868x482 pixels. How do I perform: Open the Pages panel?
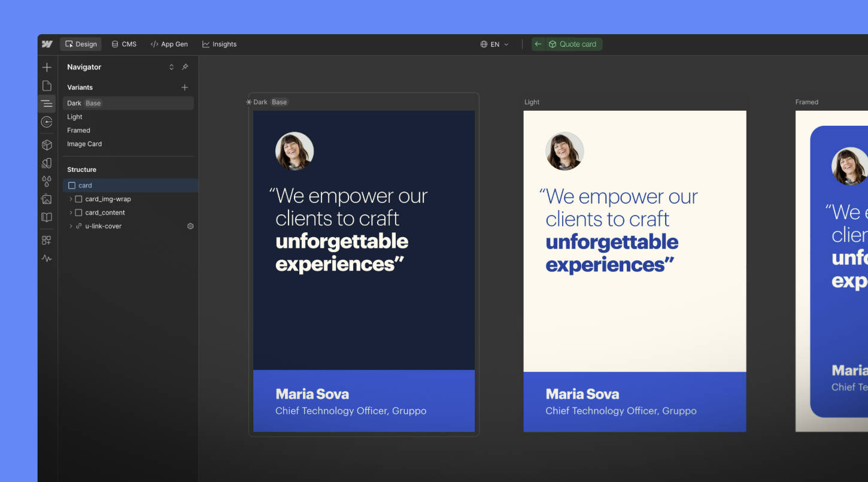click(x=47, y=85)
